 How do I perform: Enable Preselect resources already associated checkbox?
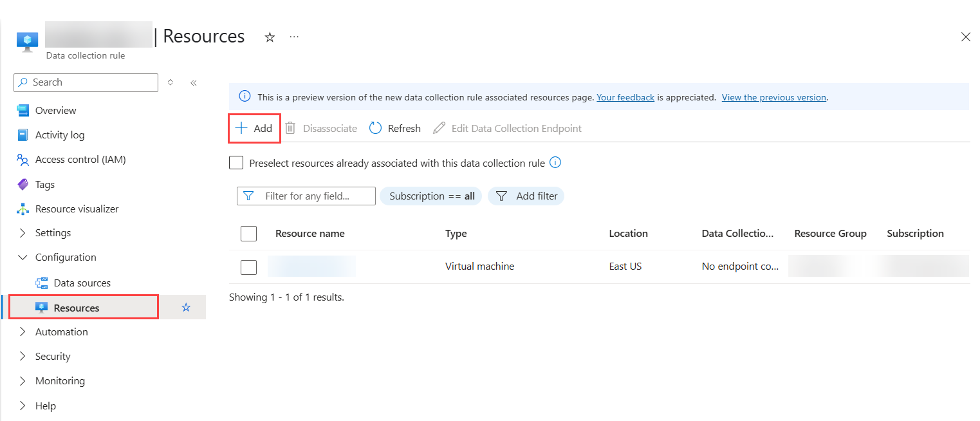pyautogui.click(x=236, y=163)
